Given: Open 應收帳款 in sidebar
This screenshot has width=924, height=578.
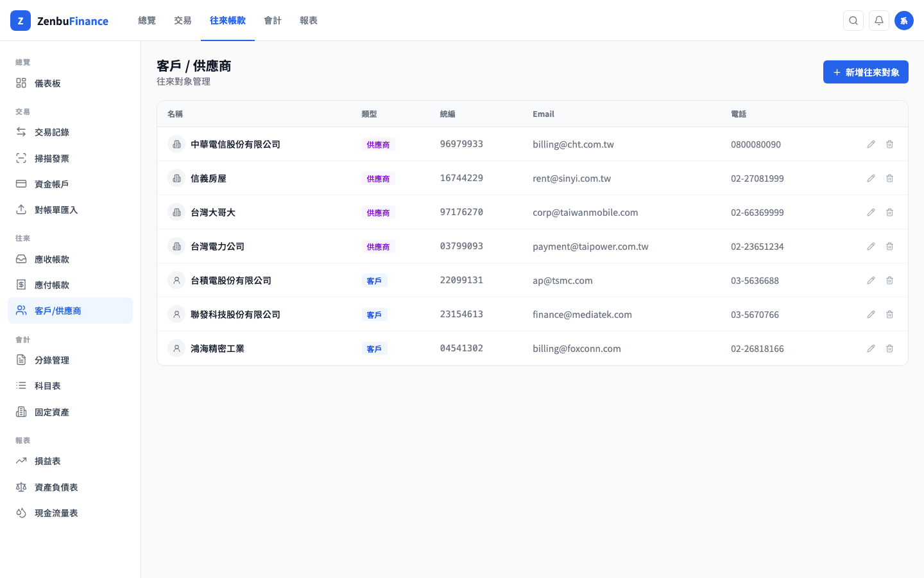Looking at the screenshot, I should (x=70, y=259).
